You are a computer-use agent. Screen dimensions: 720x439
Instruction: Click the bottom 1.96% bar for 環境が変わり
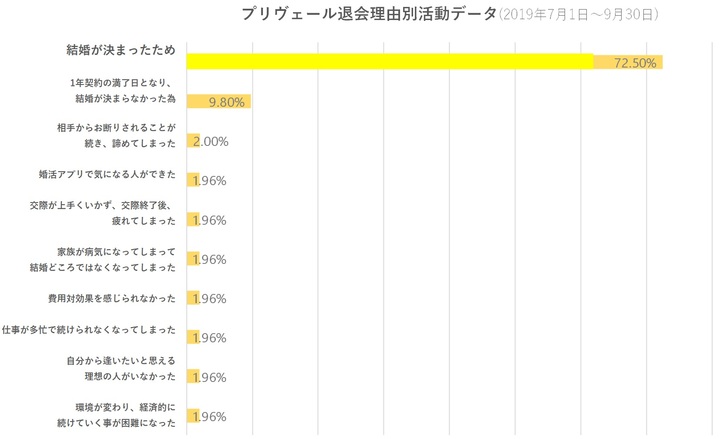coord(193,416)
